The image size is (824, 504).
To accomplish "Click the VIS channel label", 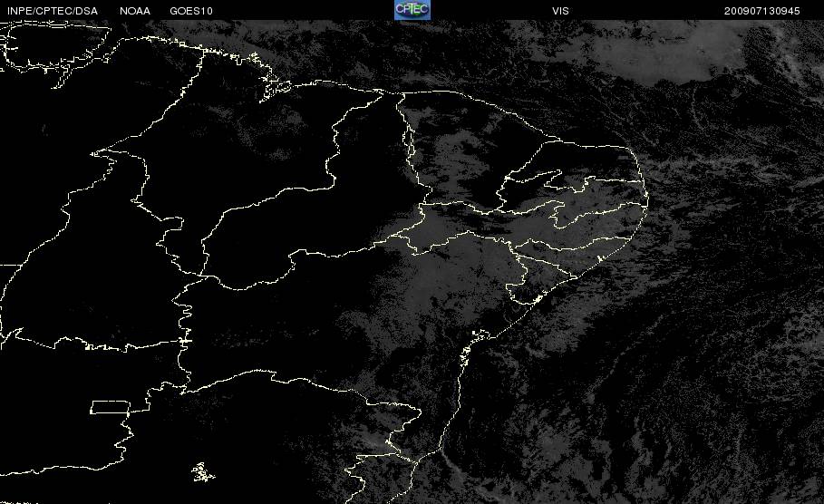I will (560, 11).
